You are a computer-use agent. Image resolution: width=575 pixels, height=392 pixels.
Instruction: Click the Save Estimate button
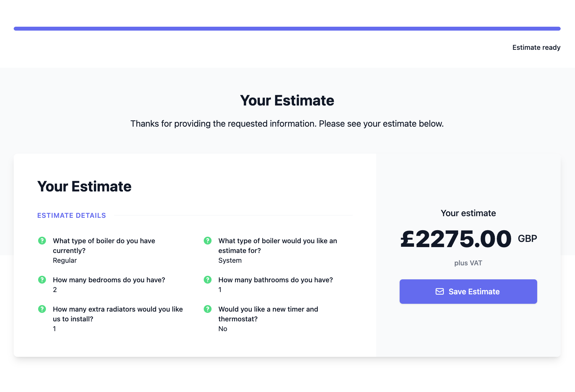(x=468, y=291)
